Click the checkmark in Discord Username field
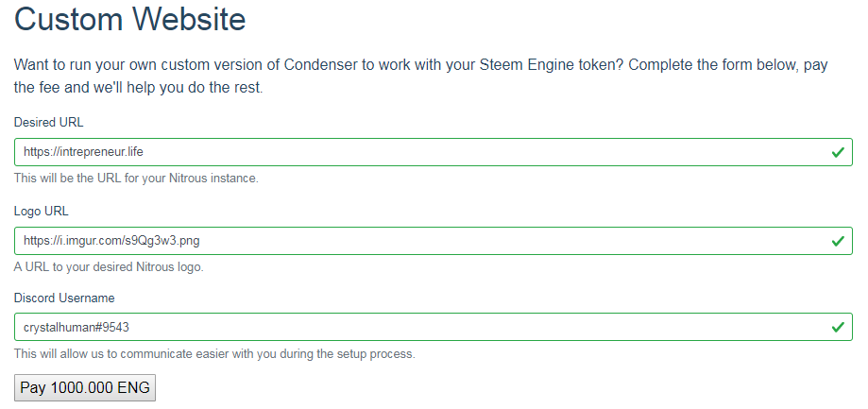The height and width of the screenshot is (409, 868). 838,327
